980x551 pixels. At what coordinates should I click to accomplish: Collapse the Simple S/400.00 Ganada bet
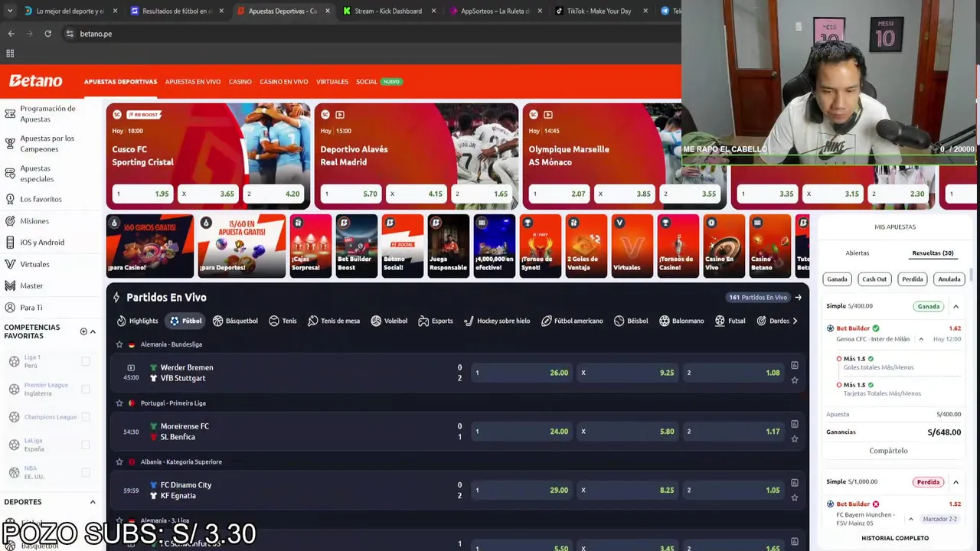tap(955, 307)
